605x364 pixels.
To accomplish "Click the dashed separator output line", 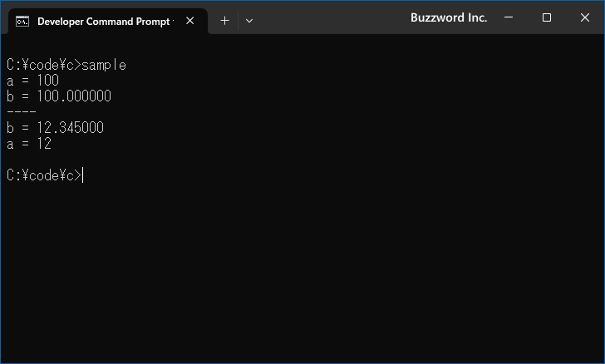I will click(x=21, y=112).
